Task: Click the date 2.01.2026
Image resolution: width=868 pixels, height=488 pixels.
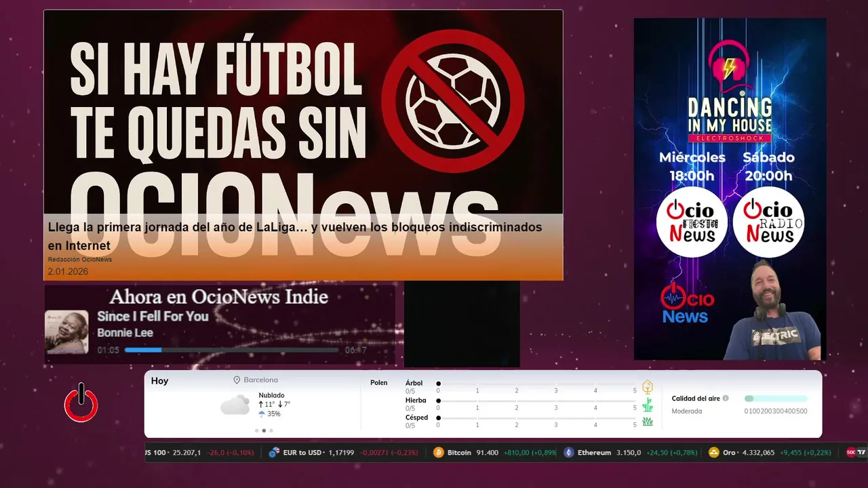Action: point(68,272)
